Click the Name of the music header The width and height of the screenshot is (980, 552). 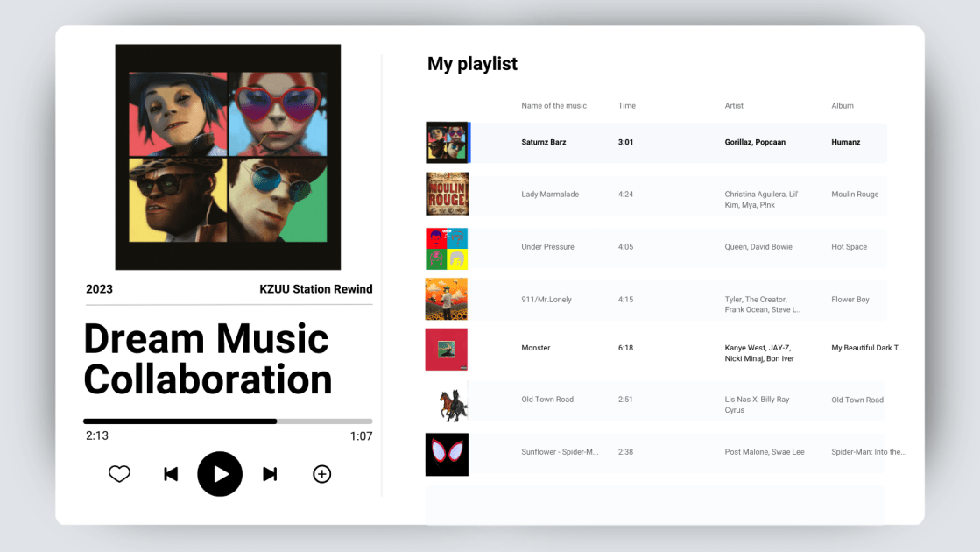point(553,106)
